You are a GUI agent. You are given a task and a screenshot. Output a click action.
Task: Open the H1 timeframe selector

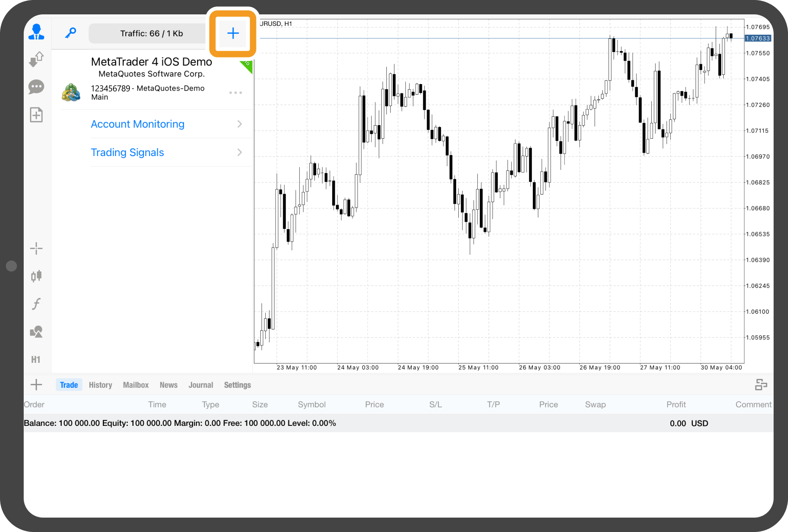click(36, 359)
